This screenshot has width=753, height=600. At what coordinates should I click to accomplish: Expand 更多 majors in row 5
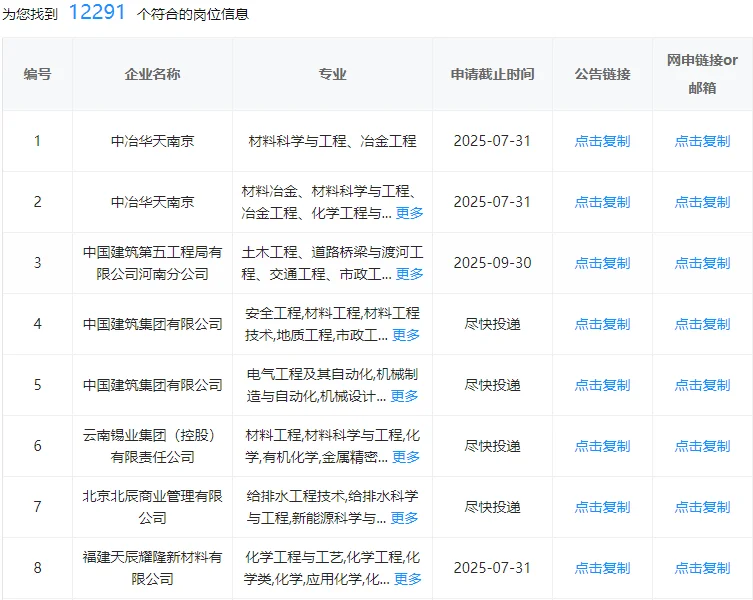(x=404, y=396)
